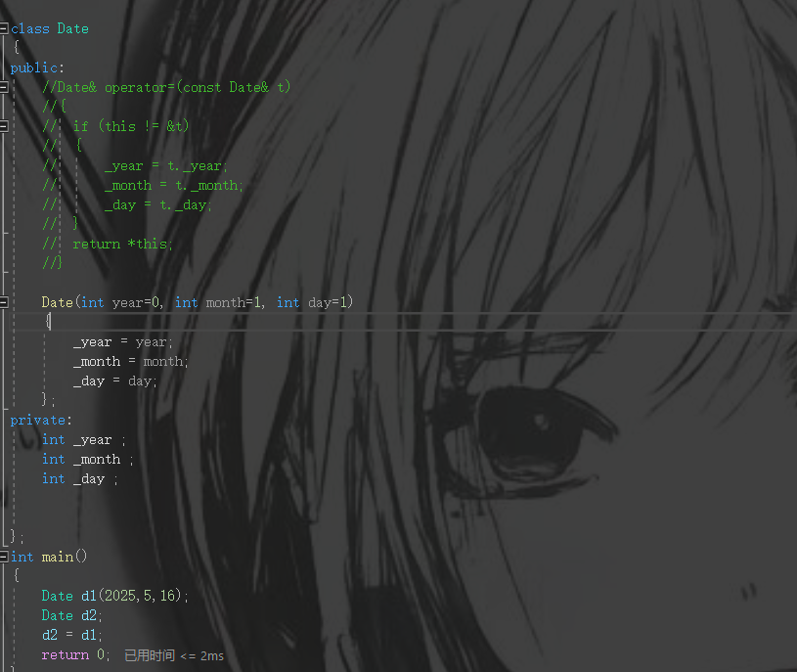Image resolution: width=797 pixels, height=672 pixels.
Task: Click the '_month = month;' assignment
Action: click(131, 362)
